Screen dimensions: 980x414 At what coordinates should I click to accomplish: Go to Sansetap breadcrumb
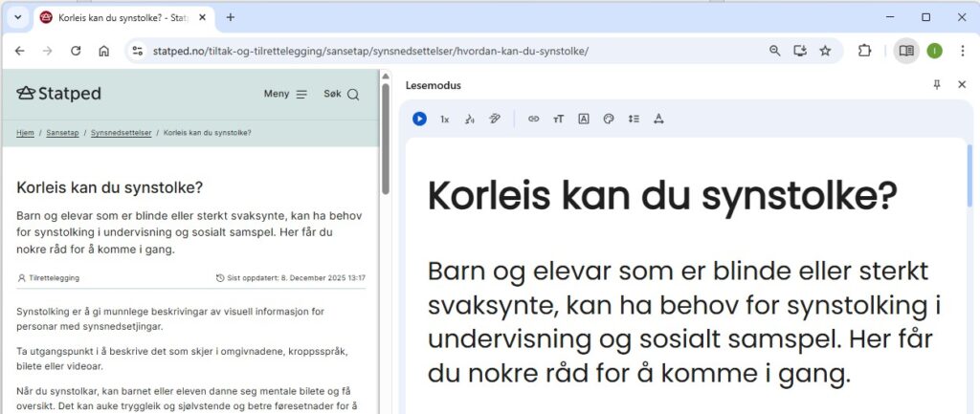(62, 133)
